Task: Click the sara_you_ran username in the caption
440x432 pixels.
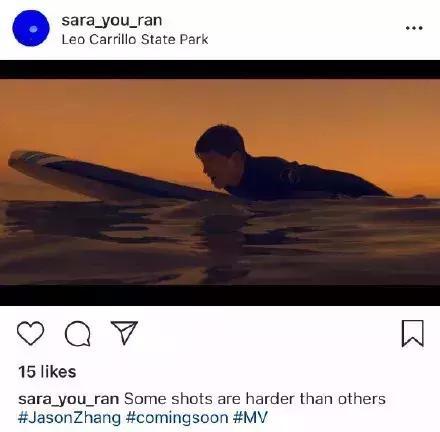Action: [x=69, y=399]
